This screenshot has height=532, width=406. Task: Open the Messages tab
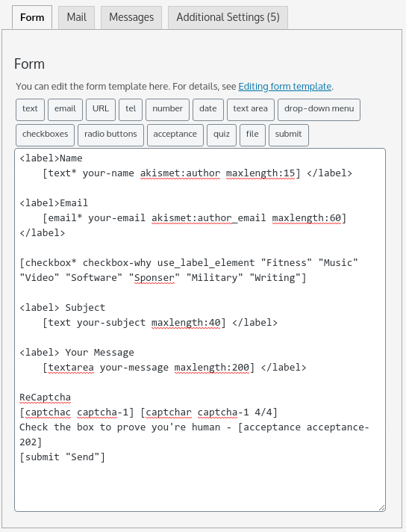[131, 17]
